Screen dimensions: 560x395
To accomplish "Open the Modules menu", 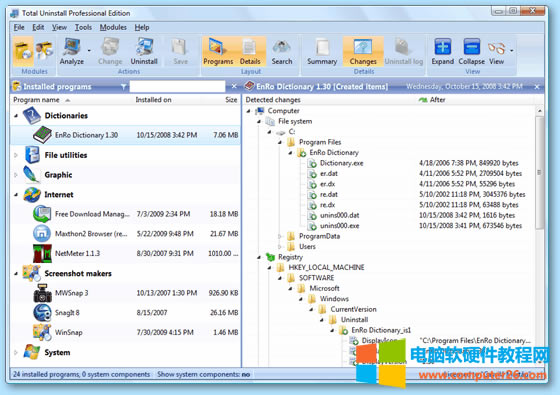I will pos(113,28).
